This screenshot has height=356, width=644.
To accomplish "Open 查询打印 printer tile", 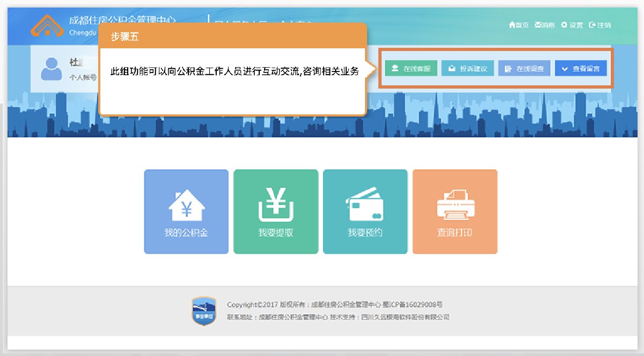I will tap(455, 212).
